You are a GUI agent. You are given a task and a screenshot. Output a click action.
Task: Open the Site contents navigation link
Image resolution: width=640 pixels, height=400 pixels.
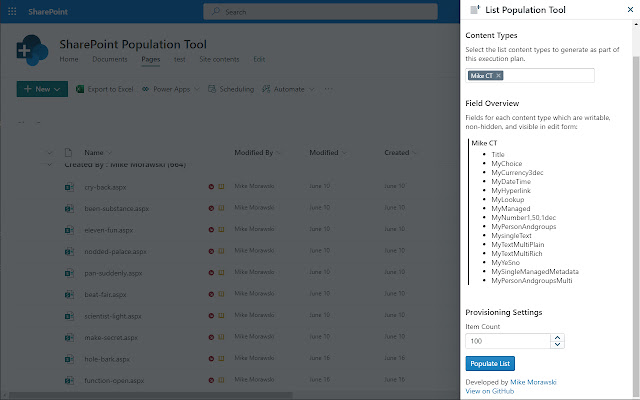(219, 59)
